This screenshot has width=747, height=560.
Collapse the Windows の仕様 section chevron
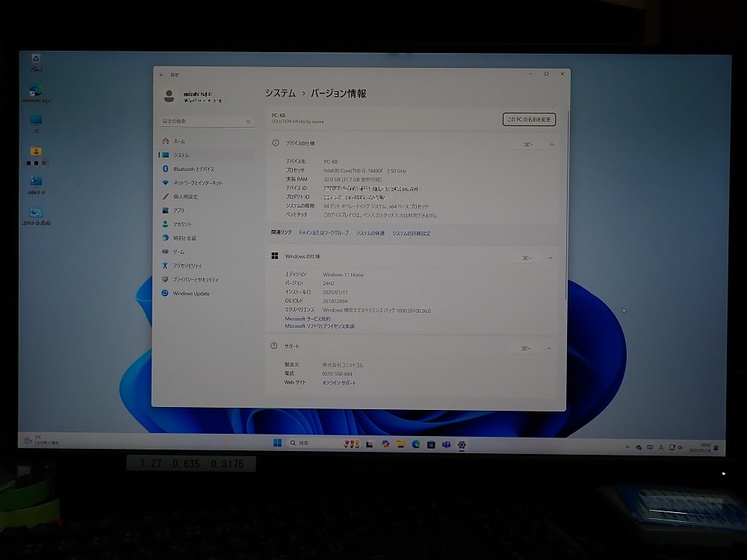click(550, 258)
